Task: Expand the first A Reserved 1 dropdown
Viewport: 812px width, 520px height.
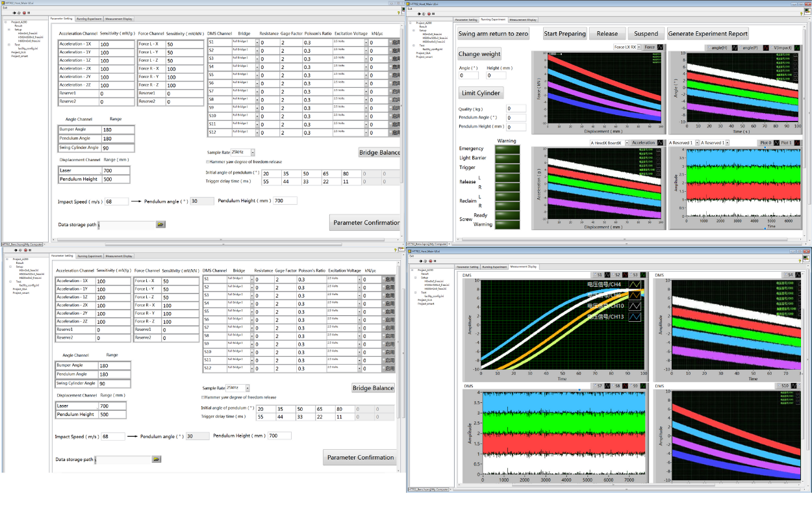Action: [696, 142]
